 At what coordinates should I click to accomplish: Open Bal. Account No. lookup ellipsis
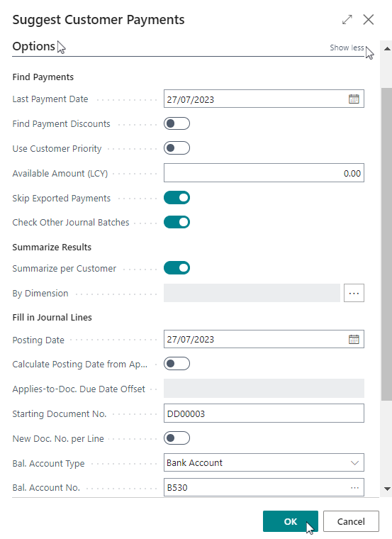pos(354,487)
